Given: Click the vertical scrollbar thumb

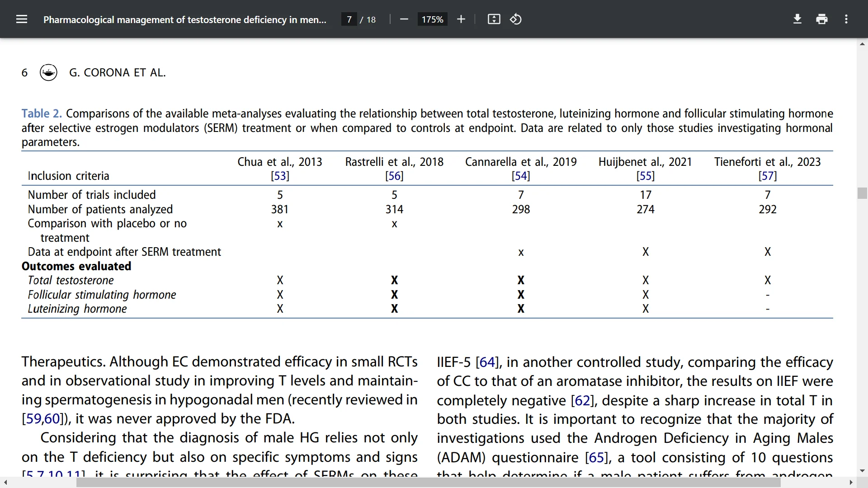Looking at the screenshot, I should (x=862, y=193).
